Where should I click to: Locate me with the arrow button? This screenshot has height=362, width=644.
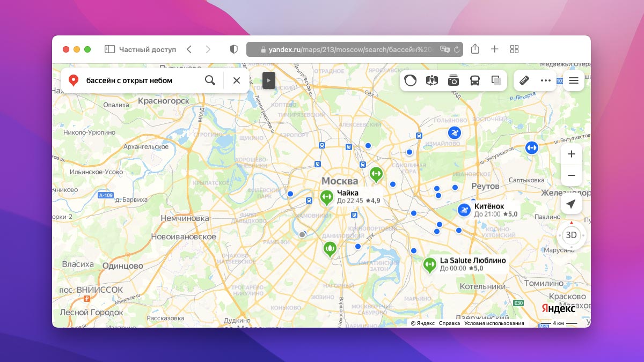[572, 204]
